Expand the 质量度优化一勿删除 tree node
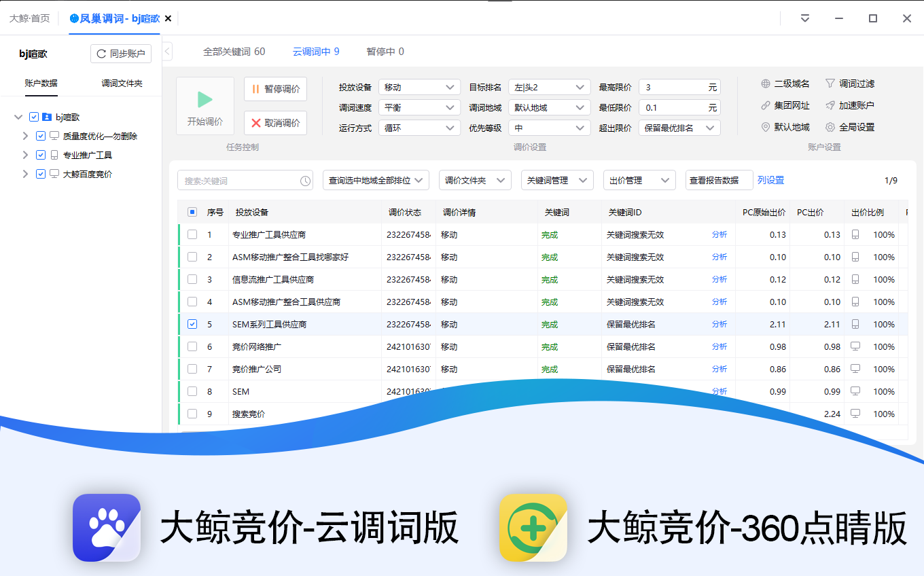The height and width of the screenshot is (576, 924). 25,136
